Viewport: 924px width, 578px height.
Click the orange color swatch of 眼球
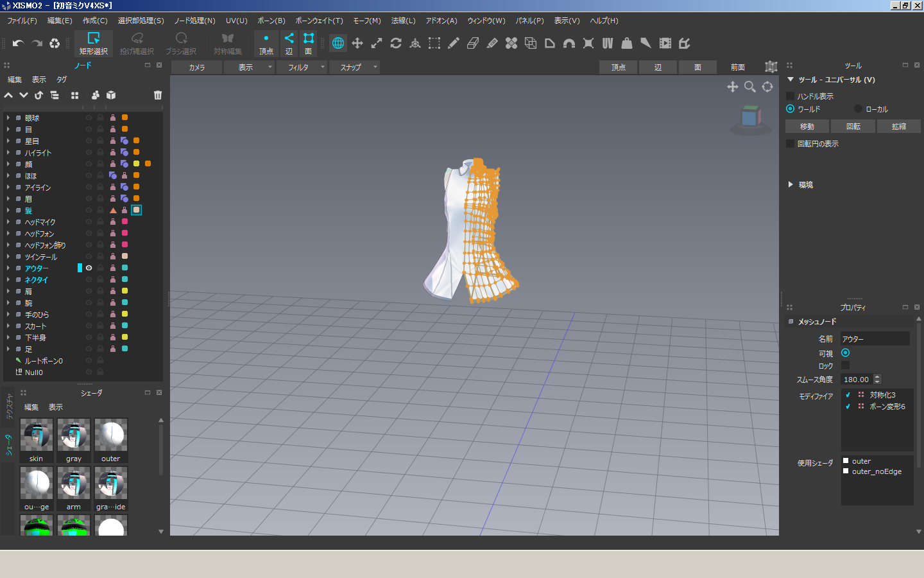tap(124, 118)
